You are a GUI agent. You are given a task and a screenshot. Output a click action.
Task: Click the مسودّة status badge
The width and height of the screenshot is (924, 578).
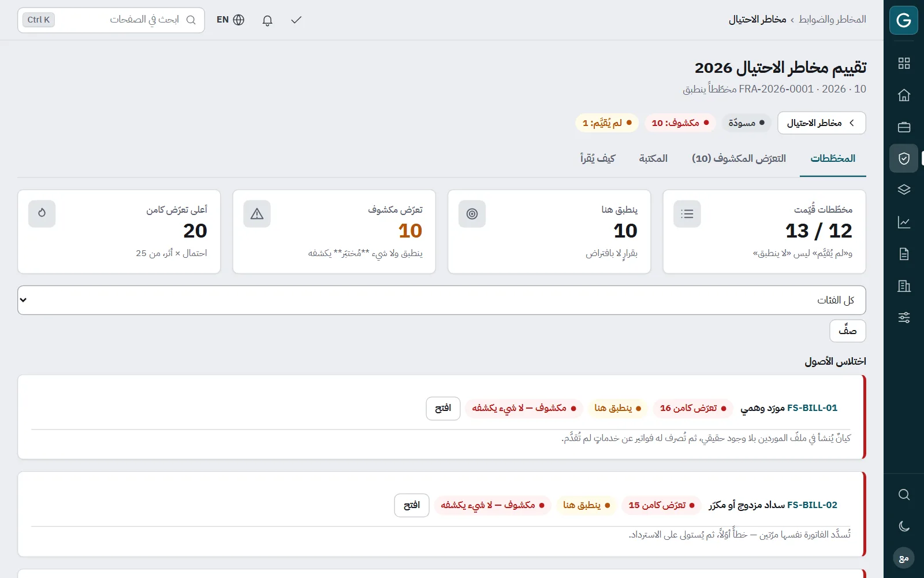pyautogui.click(x=746, y=123)
